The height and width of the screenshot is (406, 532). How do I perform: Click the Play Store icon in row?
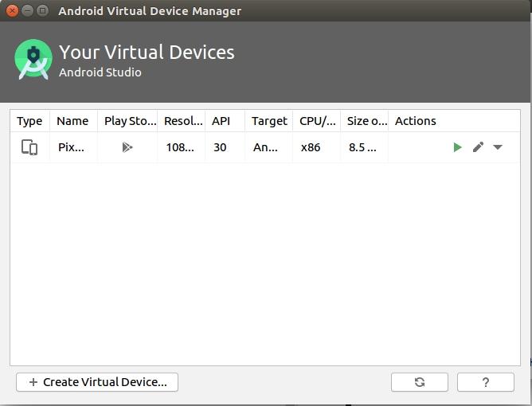click(127, 147)
